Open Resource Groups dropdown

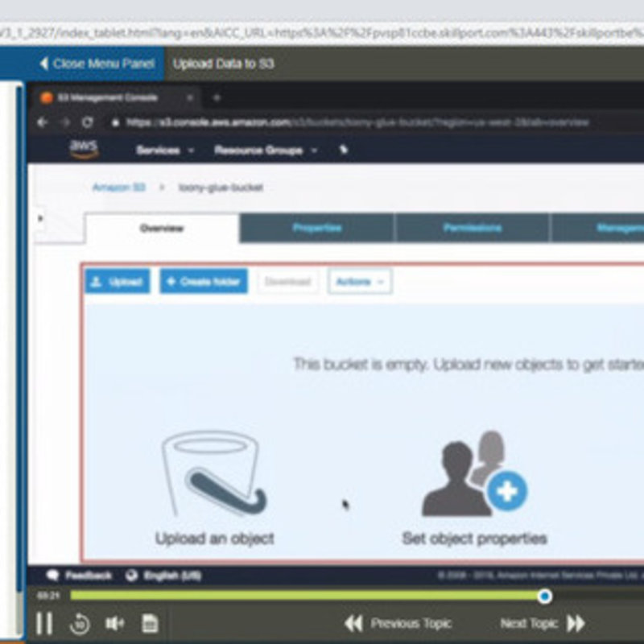(266, 151)
